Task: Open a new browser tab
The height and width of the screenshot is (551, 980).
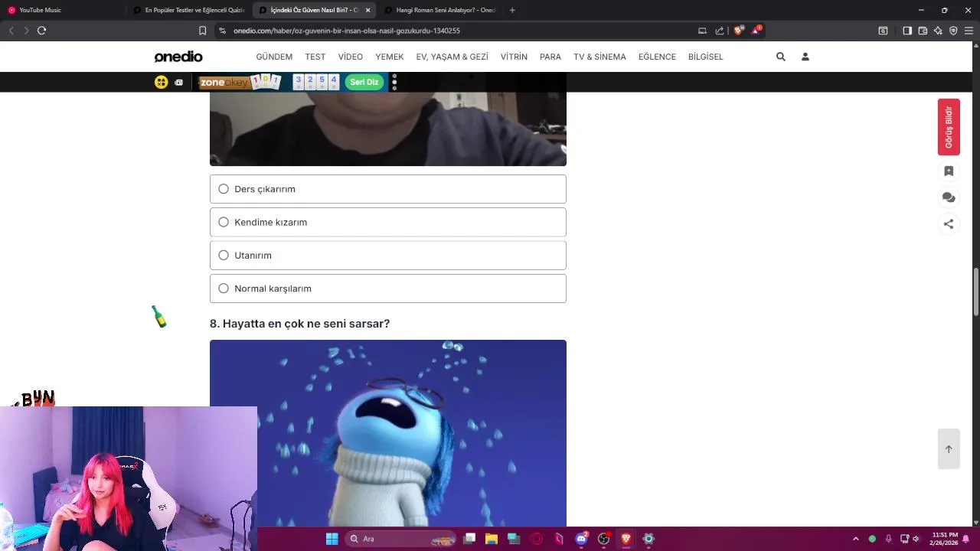Action: 512,10
